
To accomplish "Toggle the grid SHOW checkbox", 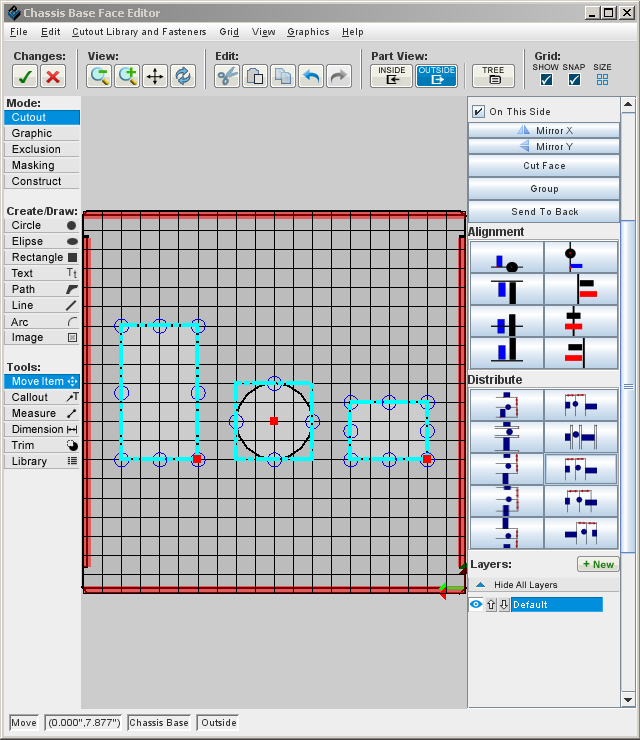I will pyautogui.click(x=546, y=80).
